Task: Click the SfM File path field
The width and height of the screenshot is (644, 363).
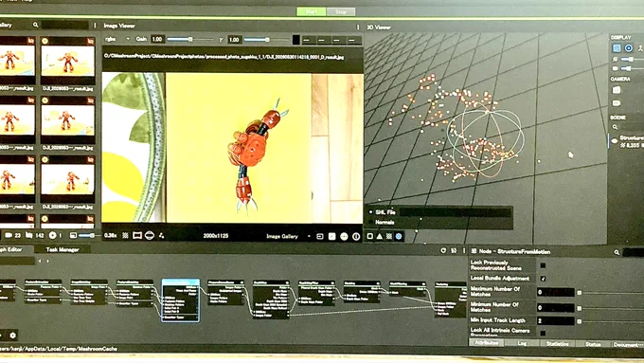Action: [456, 212]
